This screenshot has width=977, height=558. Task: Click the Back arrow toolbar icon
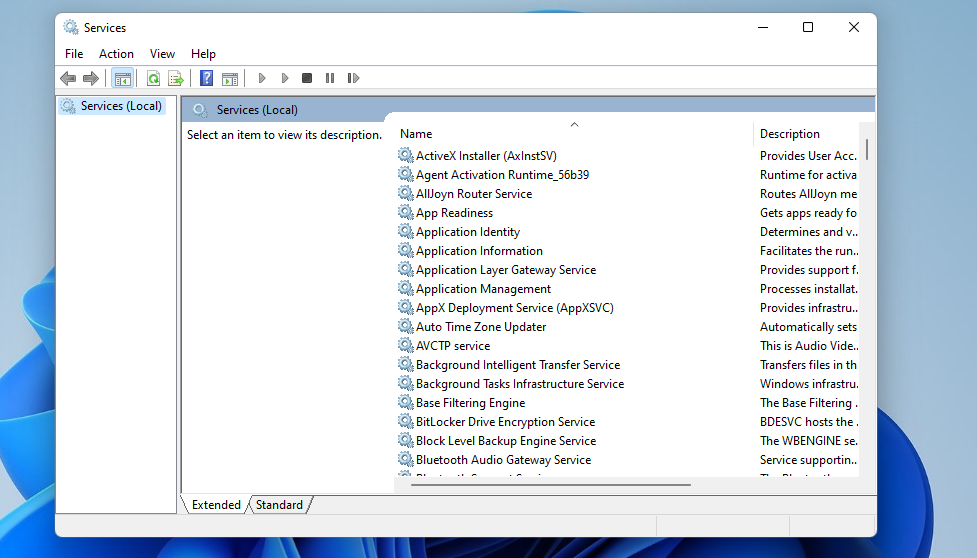(x=68, y=78)
